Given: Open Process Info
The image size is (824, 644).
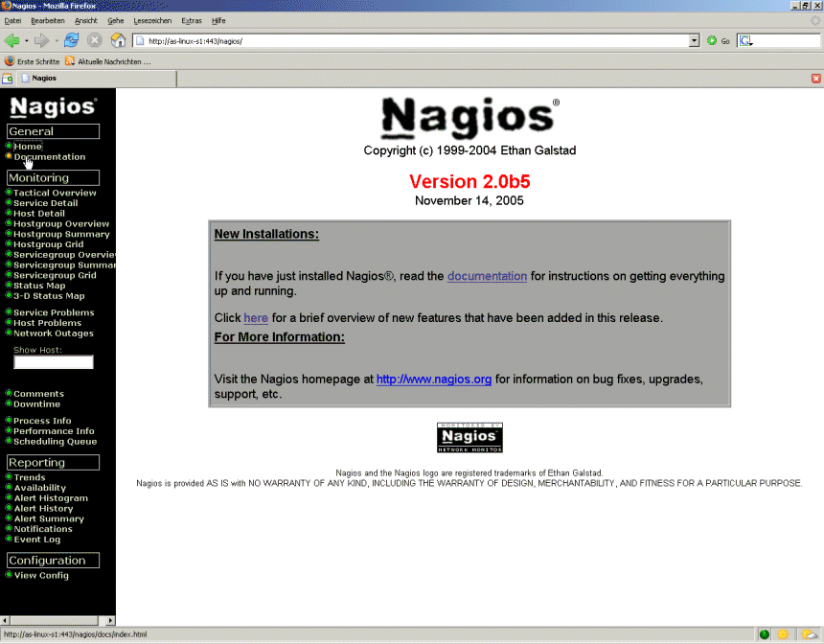Looking at the screenshot, I should coord(42,421).
